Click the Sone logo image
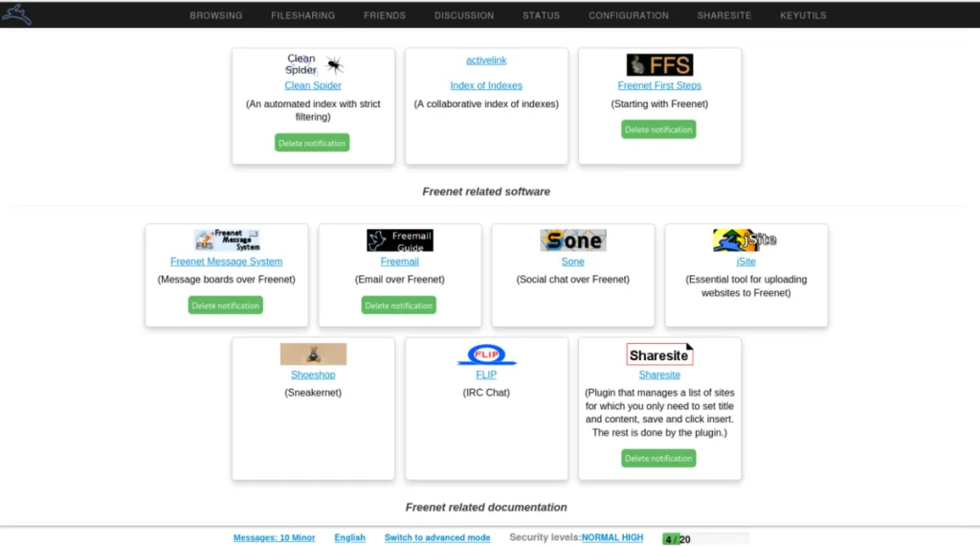The height and width of the screenshot is (546, 980). pos(573,240)
